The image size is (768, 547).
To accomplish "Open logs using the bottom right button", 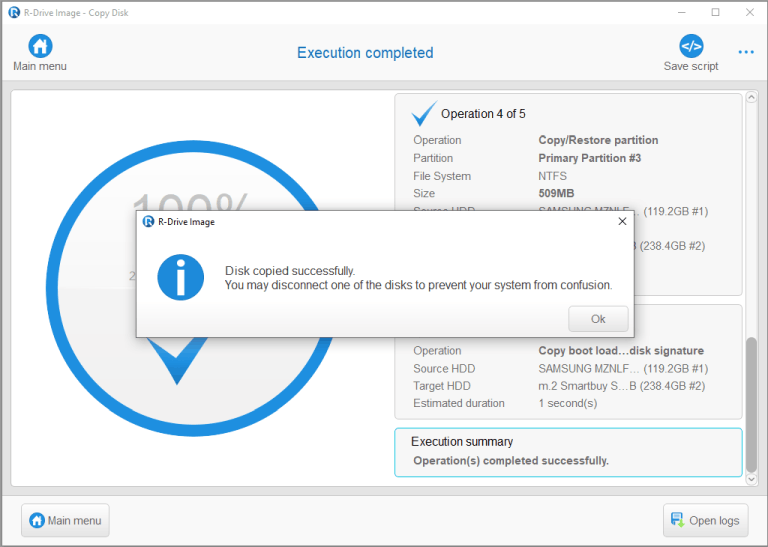I will click(705, 520).
